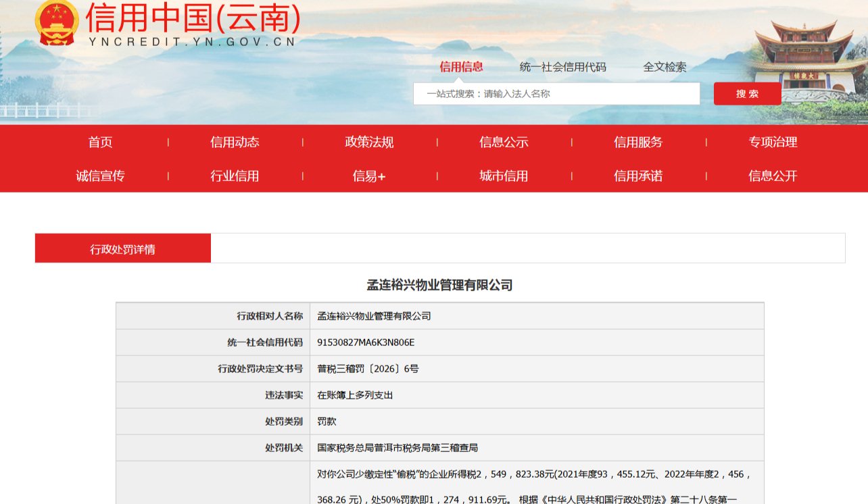The width and height of the screenshot is (868, 504).
Task: Go to 专项治理 navigation item
Action: click(x=773, y=142)
